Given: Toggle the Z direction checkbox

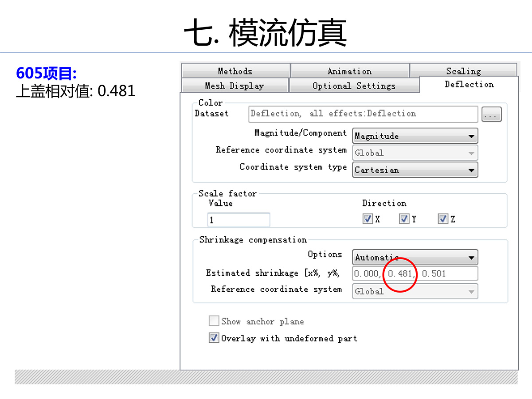Looking at the screenshot, I should coord(443,219).
